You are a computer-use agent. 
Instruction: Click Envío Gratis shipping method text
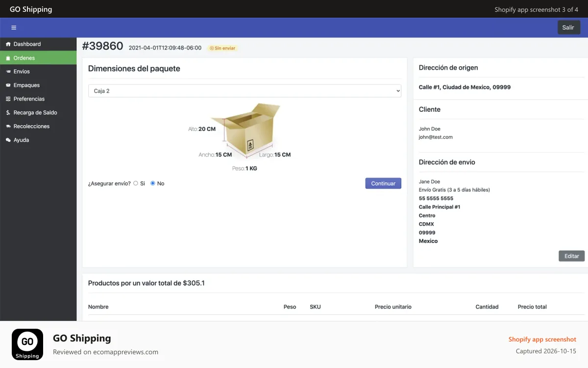click(454, 190)
